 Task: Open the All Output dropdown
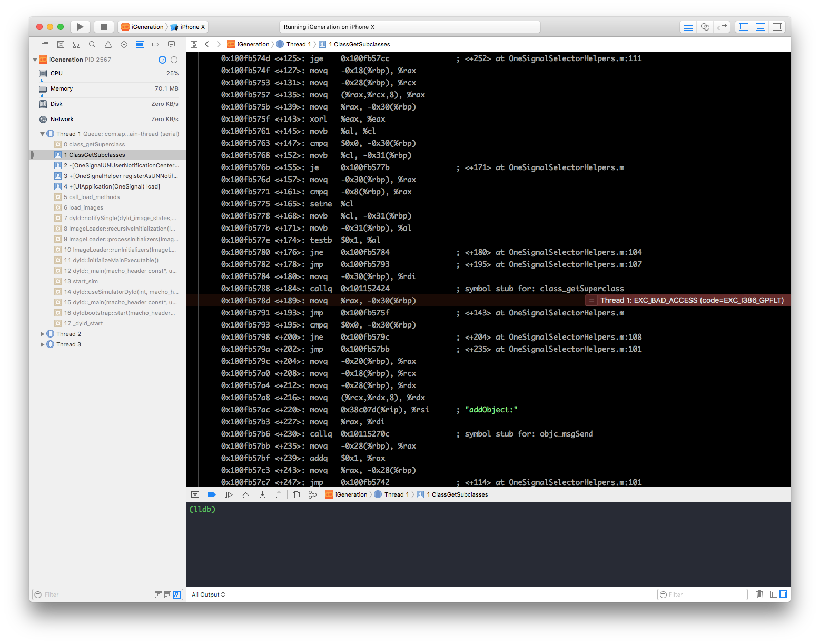(x=209, y=595)
